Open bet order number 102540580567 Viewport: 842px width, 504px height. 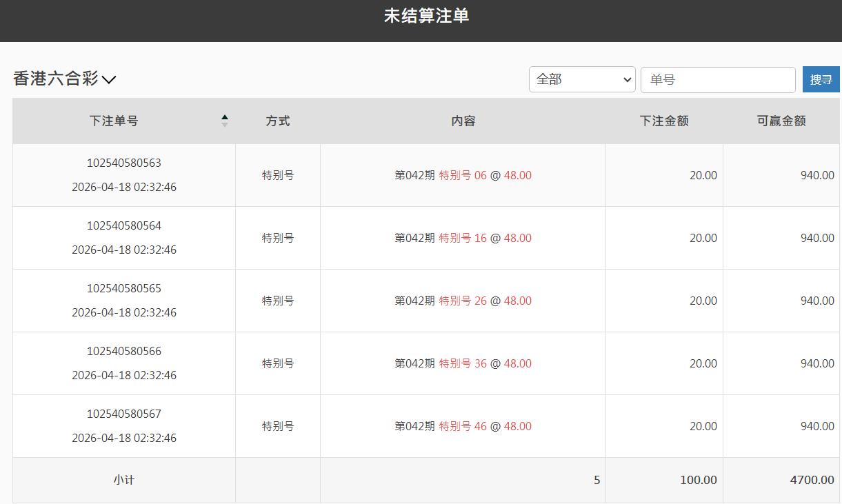click(x=124, y=414)
